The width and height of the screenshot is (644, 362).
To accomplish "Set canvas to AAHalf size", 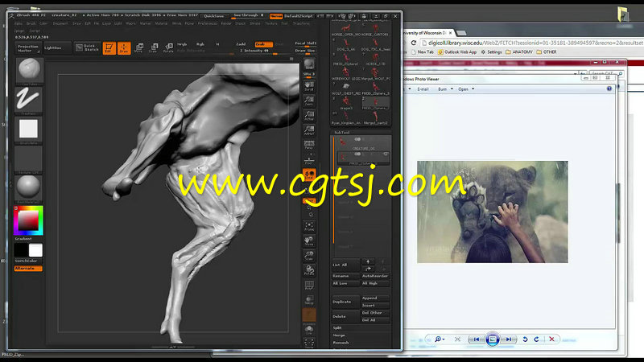I will pyautogui.click(x=309, y=130).
